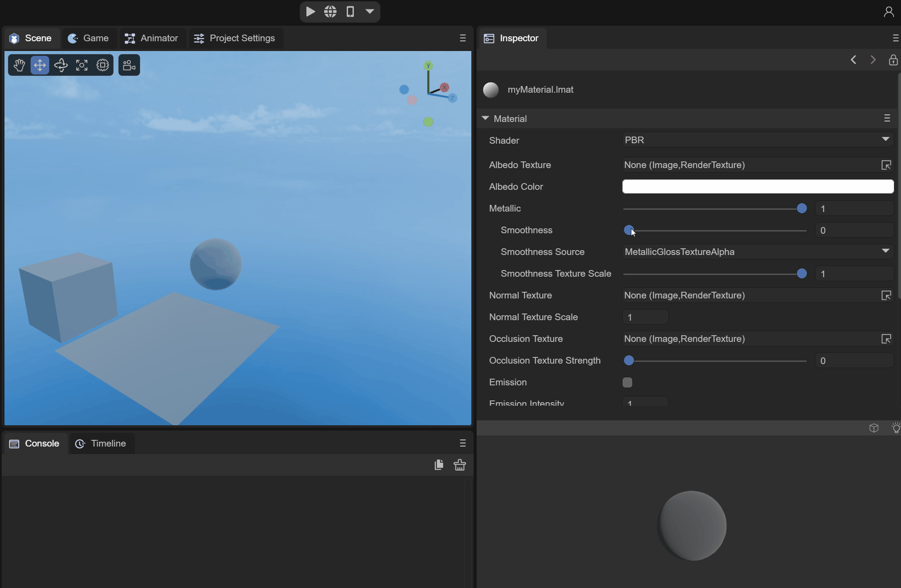Select the hand pan tool
This screenshot has height=588, width=901.
(19, 65)
